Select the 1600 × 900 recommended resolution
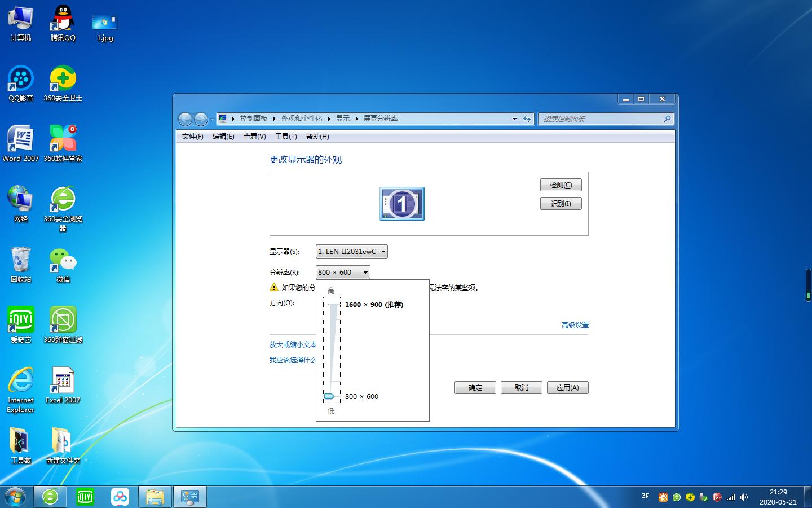 pos(373,304)
